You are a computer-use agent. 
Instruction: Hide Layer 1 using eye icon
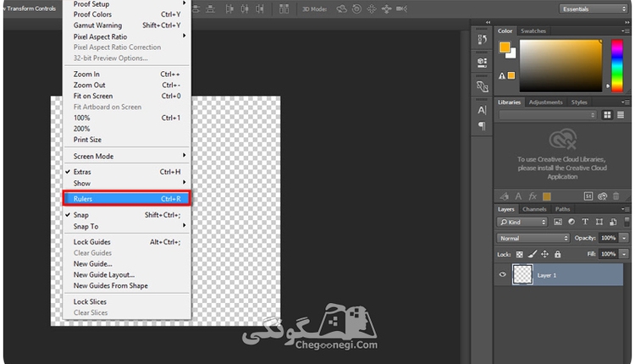(x=503, y=274)
